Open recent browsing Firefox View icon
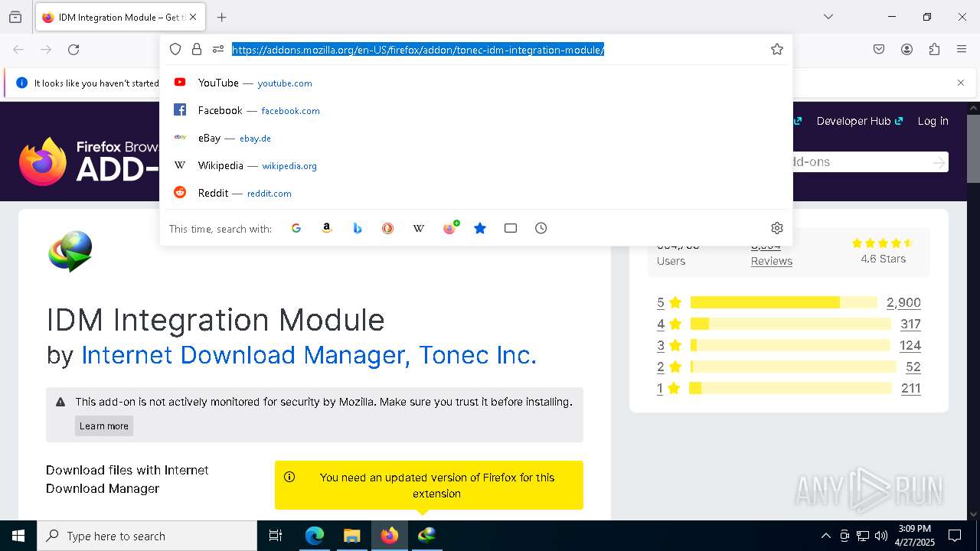 [15, 17]
